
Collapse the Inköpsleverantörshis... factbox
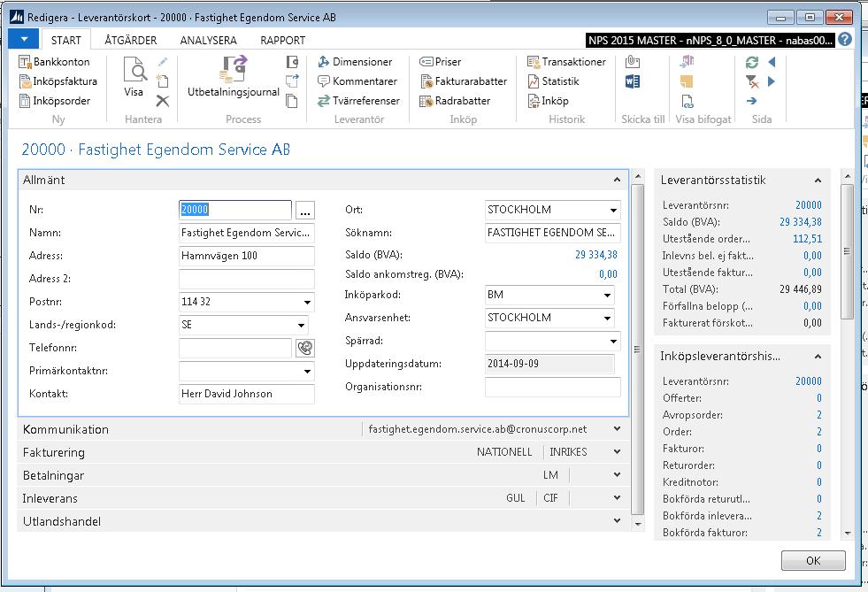[x=818, y=357]
